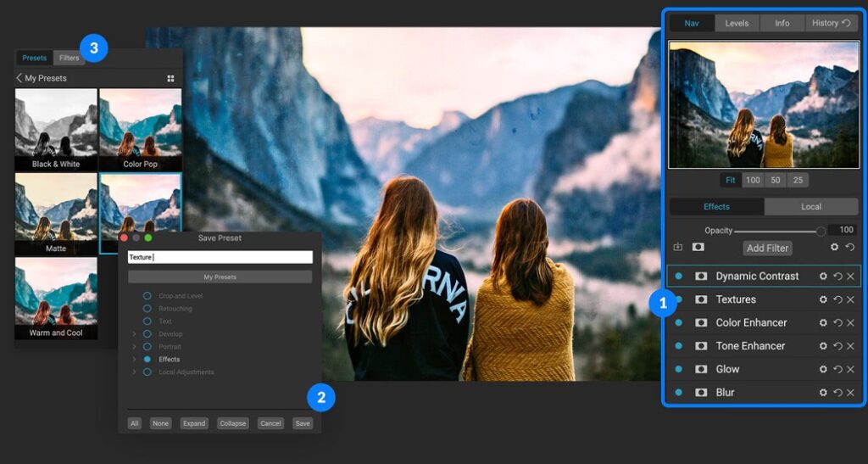This screenshot has height=464, width=868.
Task: Reset all effects using arrow beside gear
Action: [x=849, y=247]
